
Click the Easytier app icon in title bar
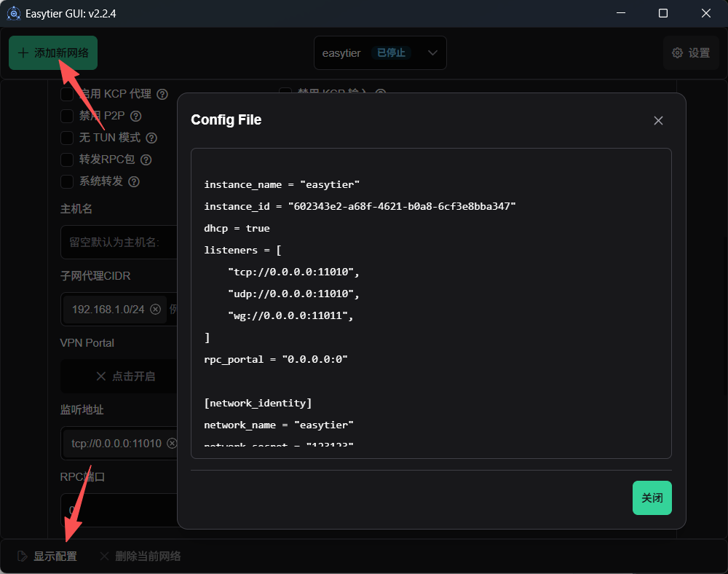14,13
